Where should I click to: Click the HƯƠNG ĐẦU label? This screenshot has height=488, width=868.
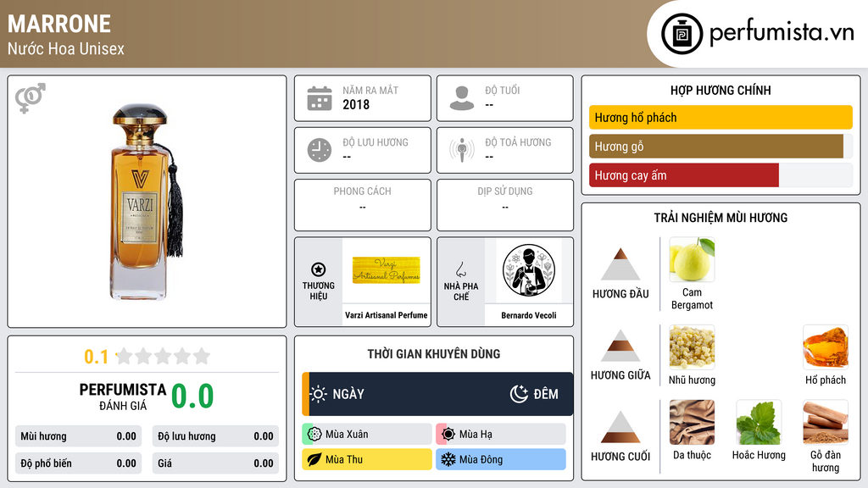click(620, 294)
